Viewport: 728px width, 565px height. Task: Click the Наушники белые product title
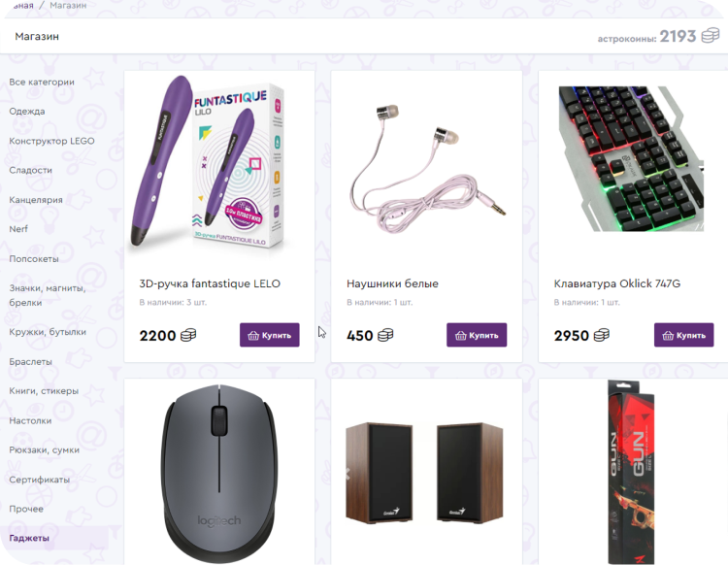[x=392, y=283]
